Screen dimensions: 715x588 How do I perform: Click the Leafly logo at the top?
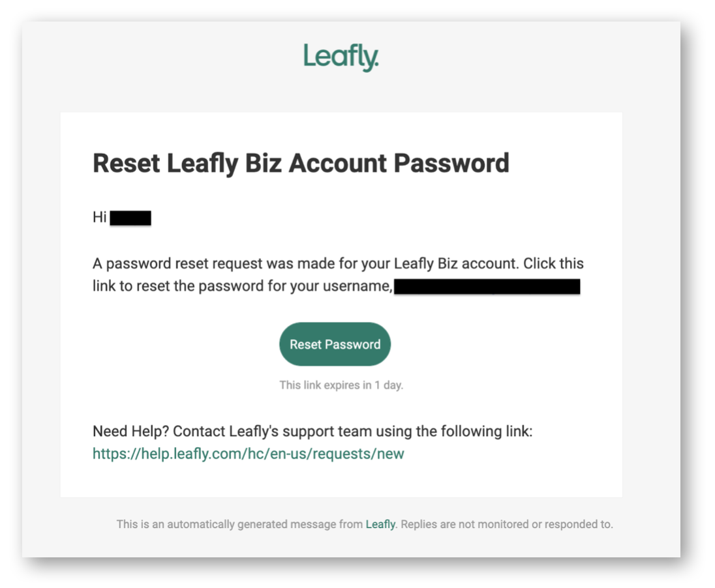[341, 57]
